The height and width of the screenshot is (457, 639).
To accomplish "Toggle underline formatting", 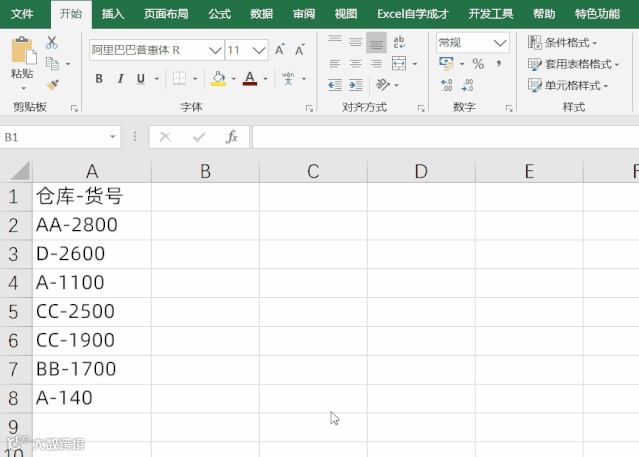I will pos(141,78).
